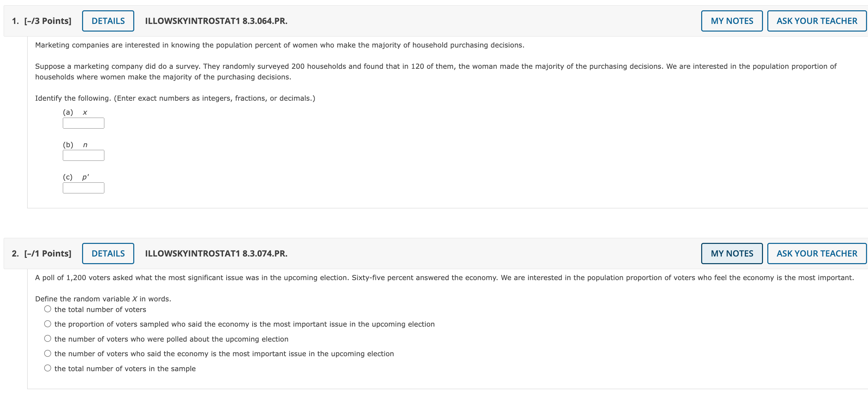This screenshot has height=416, width=868.
Task: Click the answer field for part (c) p'
Action: tap(83, 188)
